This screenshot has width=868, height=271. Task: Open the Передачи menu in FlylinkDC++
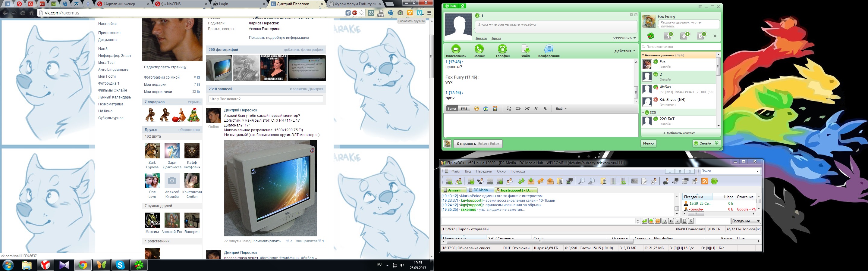coord(484,171)
